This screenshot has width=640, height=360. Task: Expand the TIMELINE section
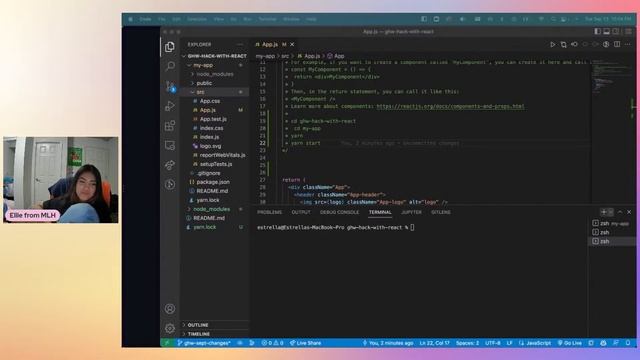click(x=215, y=334)
